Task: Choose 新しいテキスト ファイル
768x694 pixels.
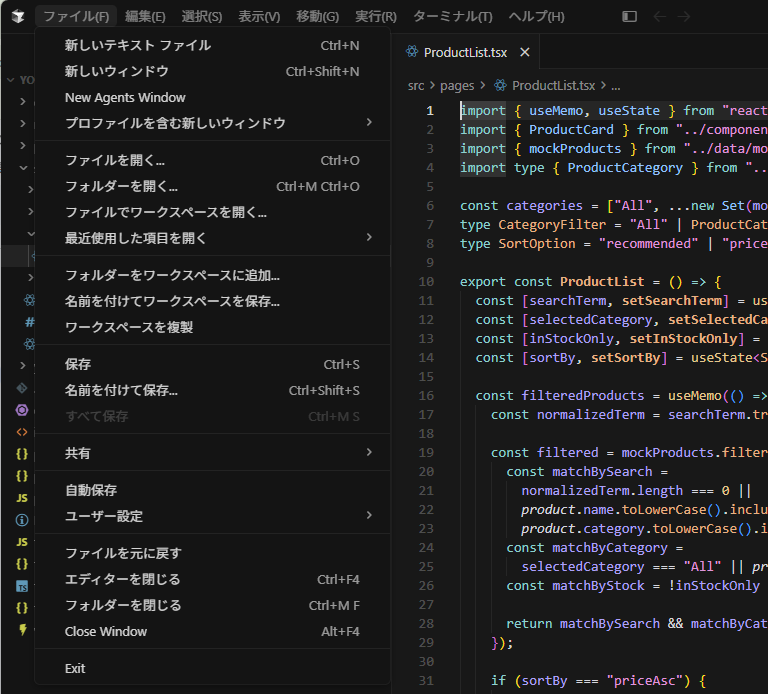Action: (x=213, y=46)
